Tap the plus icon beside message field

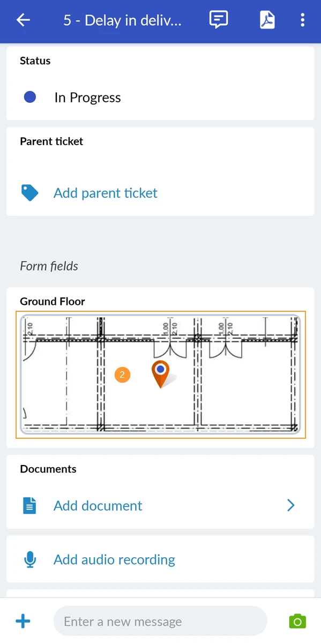tap(23, 621)
